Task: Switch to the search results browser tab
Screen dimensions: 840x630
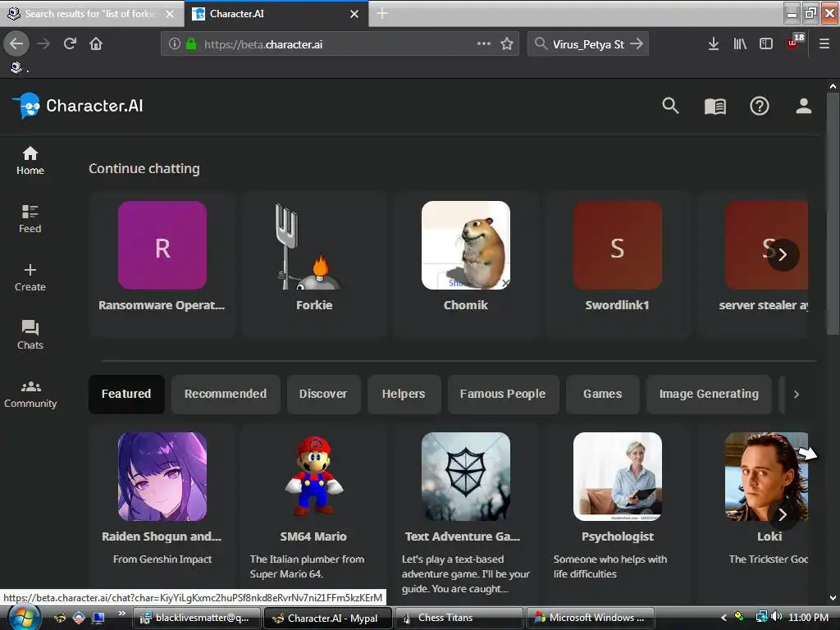Action: tap(91, 14)
